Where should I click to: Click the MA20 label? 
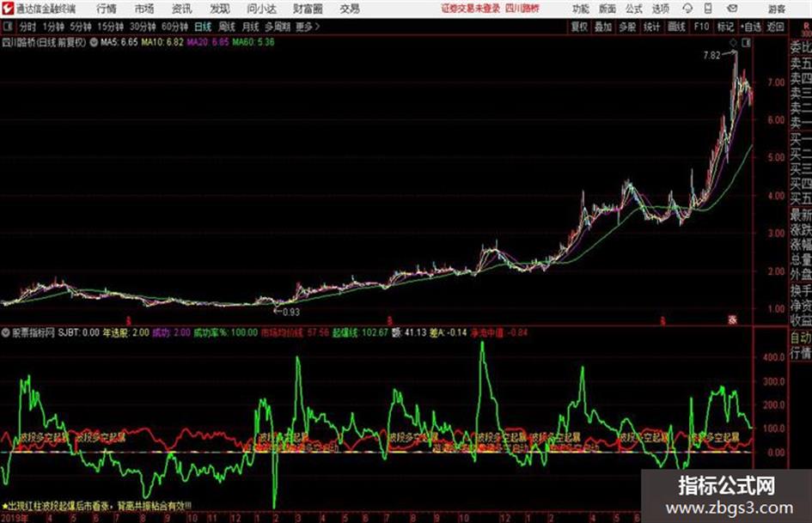tap(208, 42)
